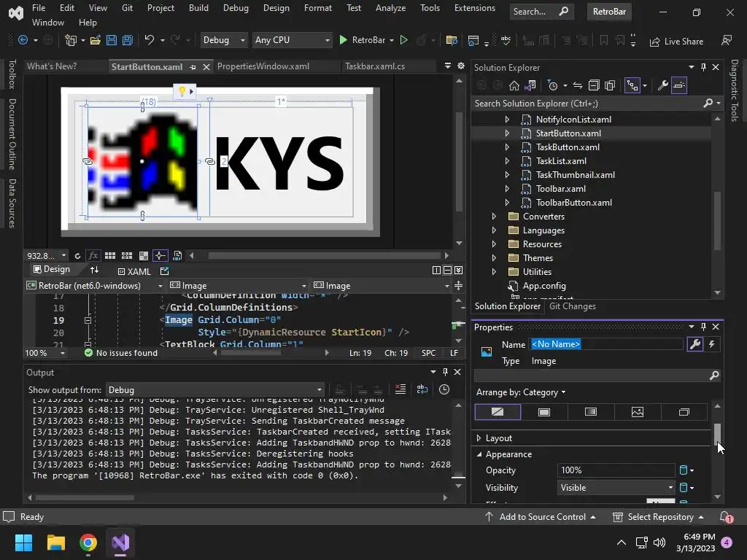
Task: Click the Save file toolbar icon
Action: (x=112, y=41)
